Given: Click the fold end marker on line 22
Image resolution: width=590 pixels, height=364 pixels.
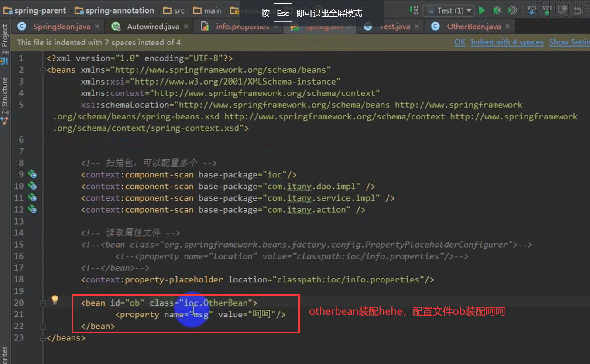Looking at the screenshot, I should click(42, 326).
